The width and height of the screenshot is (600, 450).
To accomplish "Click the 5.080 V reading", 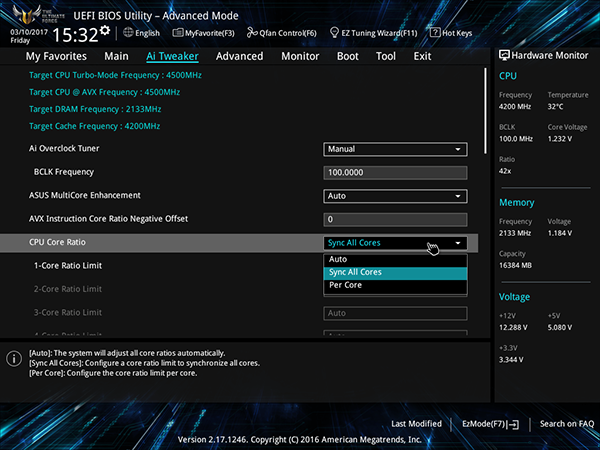I will click(x=559, y=328).
